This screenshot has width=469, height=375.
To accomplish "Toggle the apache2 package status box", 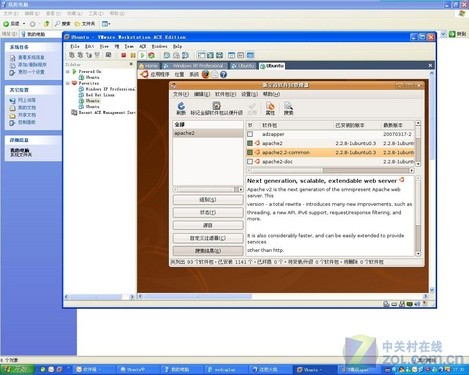I will (x=250, y=143).
